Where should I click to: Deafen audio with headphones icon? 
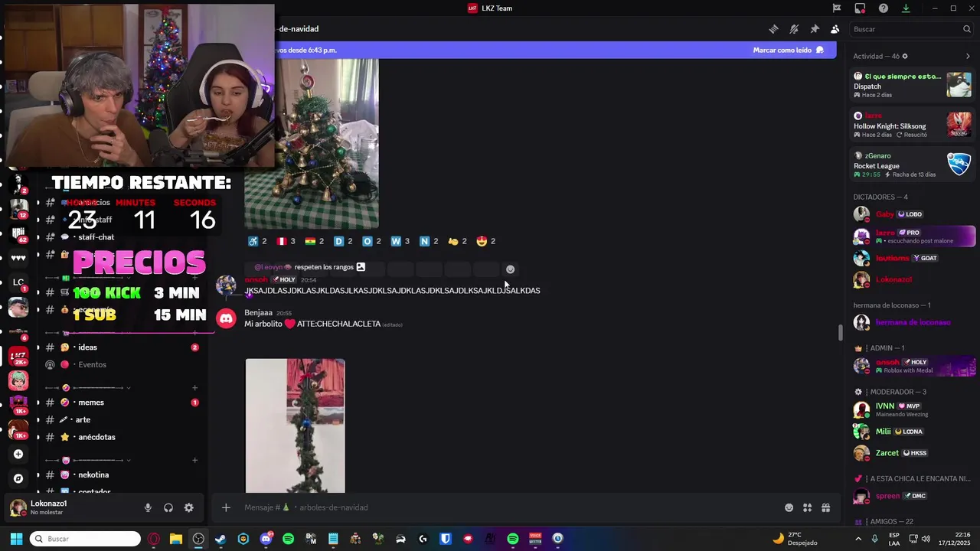(x=168, y=507)
